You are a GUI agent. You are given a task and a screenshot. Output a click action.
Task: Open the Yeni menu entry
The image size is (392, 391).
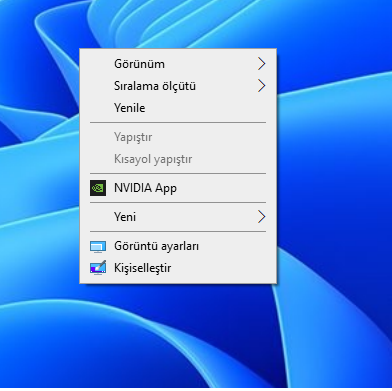[x=178, y=217]
